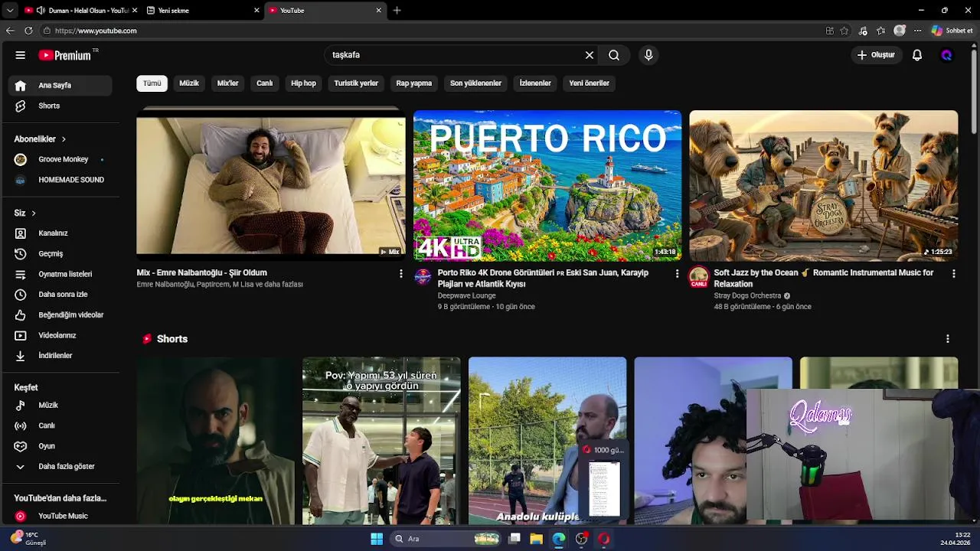
Task: Select the Hip hop filter chip
Action: [304, 83]
